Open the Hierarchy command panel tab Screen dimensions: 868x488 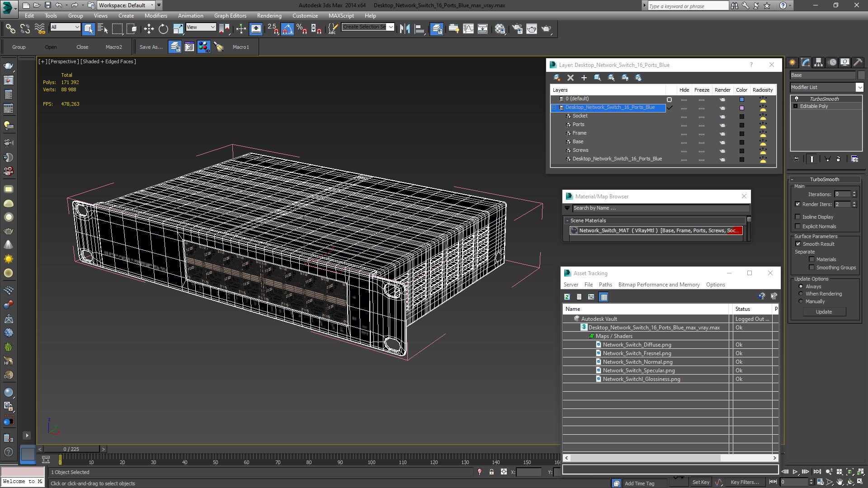[819, 62]
